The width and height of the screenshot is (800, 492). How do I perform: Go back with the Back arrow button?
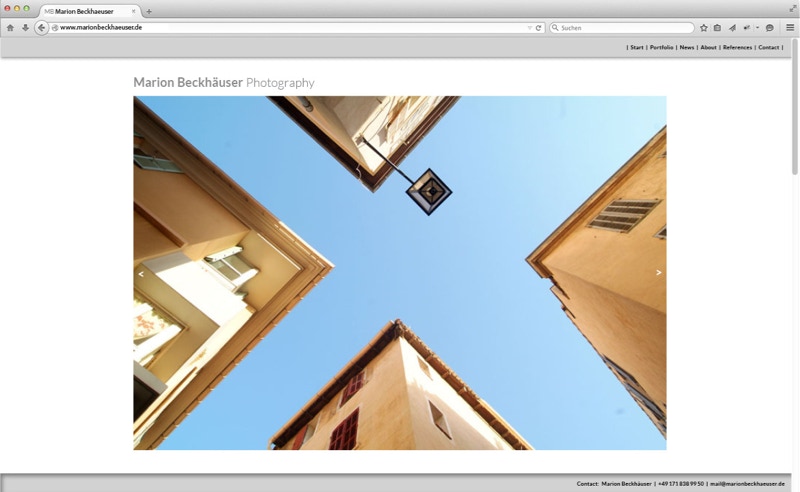[x=41, y=28]
